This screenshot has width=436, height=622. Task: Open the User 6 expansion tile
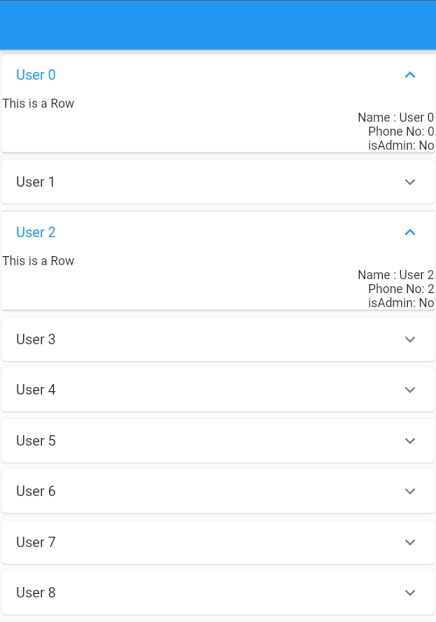click(218, 491)
